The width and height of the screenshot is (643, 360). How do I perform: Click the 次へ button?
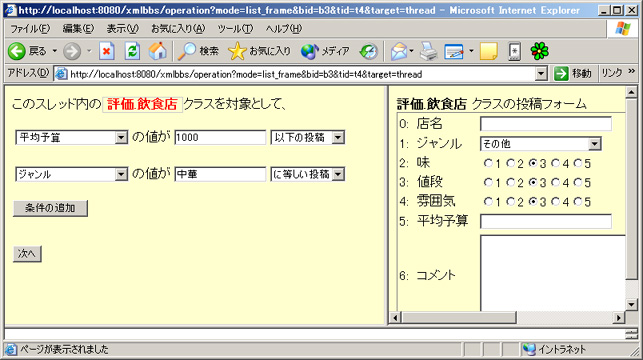[27, 254]
